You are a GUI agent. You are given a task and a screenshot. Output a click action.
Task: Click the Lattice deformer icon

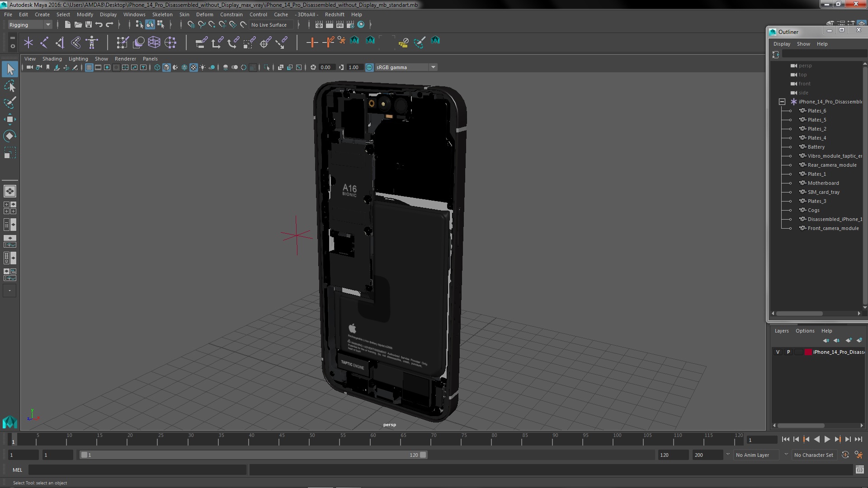tap(154, 42)
